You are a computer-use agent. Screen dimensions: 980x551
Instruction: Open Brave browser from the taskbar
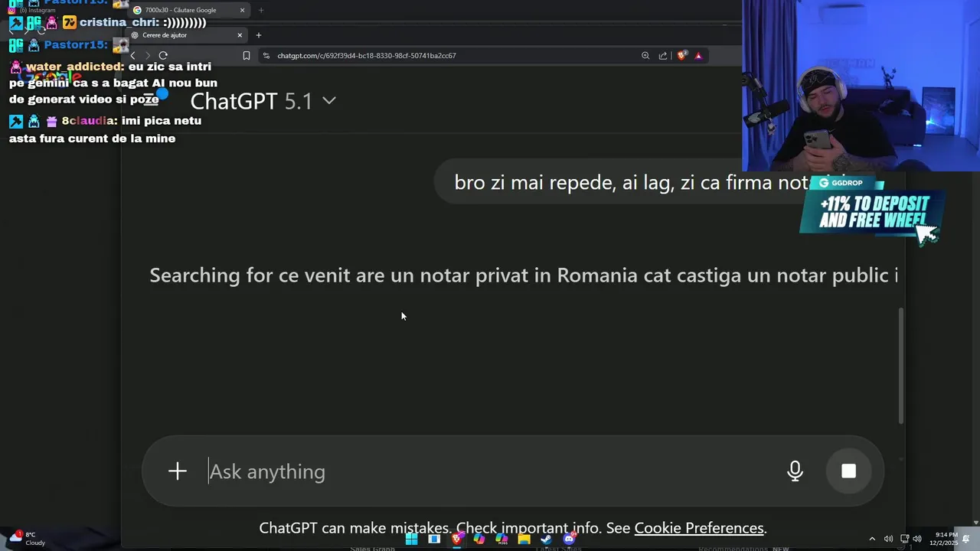coord(457,539)
